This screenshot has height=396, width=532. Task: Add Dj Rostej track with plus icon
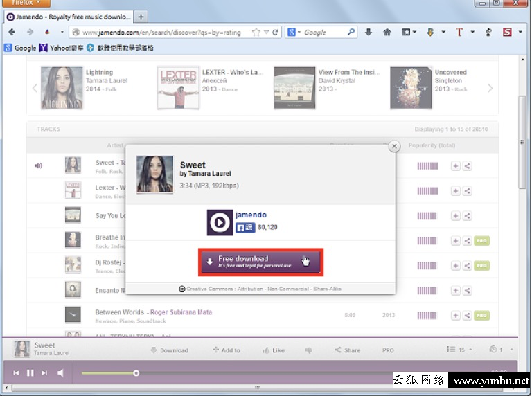(455, 265)
